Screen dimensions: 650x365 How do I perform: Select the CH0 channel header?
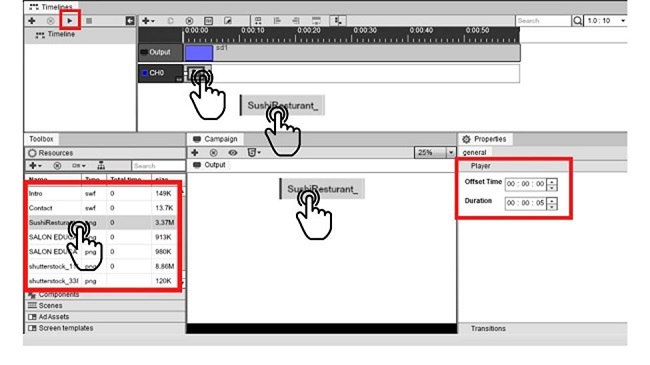click(x=160, y=73)
